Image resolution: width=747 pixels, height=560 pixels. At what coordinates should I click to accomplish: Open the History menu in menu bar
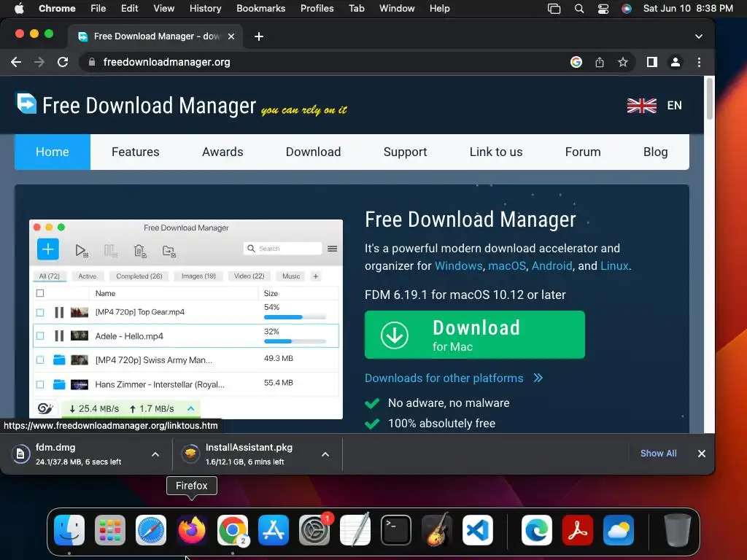point(205,9)
